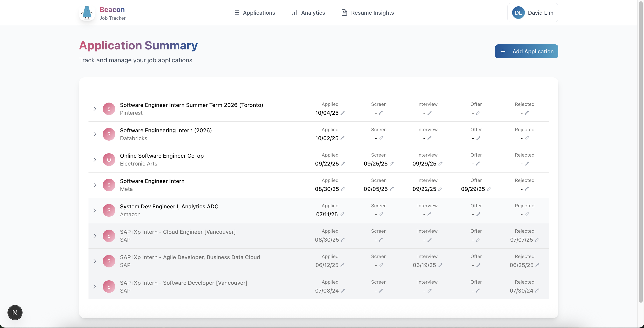Expand the Meta Software Engineer Intern row
This screenshot has width=644, height=328.
(95, 185)
